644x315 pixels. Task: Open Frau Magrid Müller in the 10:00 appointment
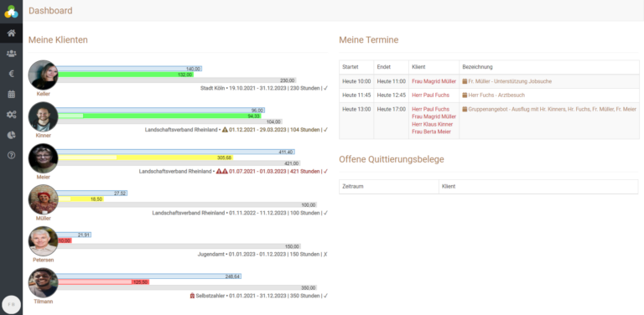tap(434, 81)
